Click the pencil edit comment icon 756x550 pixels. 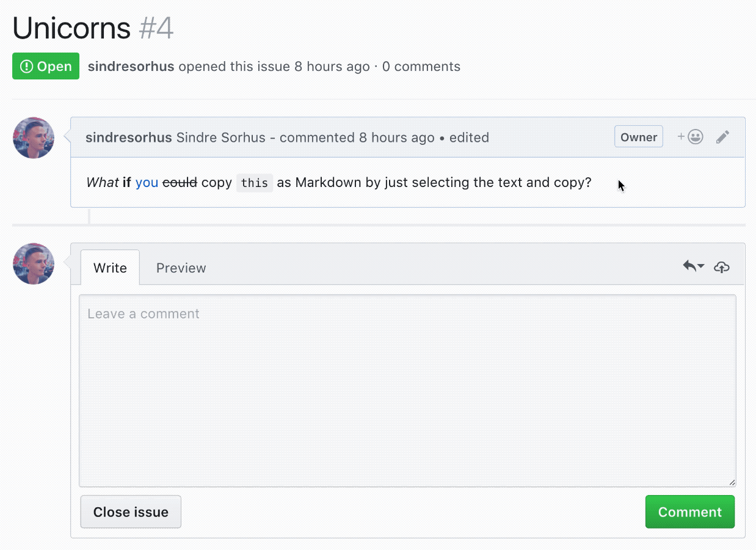722,137
